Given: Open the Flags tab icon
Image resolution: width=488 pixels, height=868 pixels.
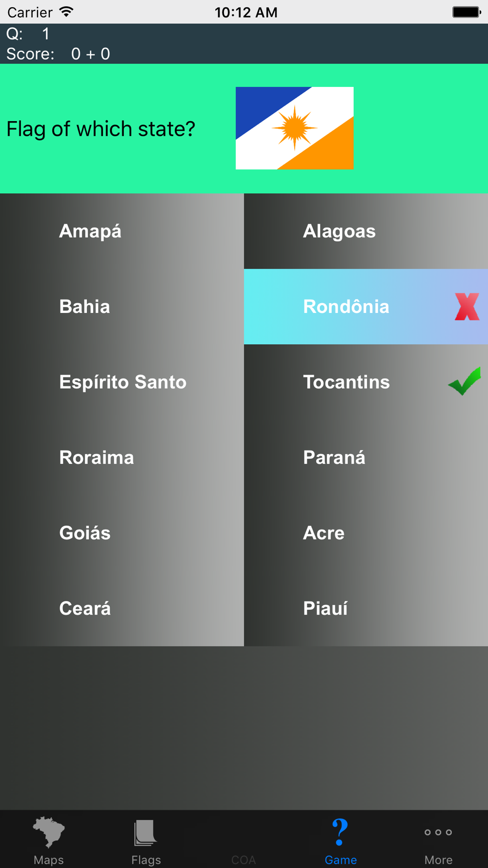Looking at the screenshot, I should pos(145,832).
